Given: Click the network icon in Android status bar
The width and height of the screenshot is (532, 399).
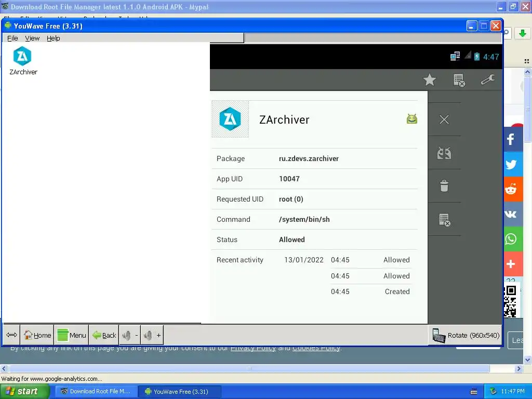Looking at the screenshot, I should pyautogui.click(x=455, y=56).
